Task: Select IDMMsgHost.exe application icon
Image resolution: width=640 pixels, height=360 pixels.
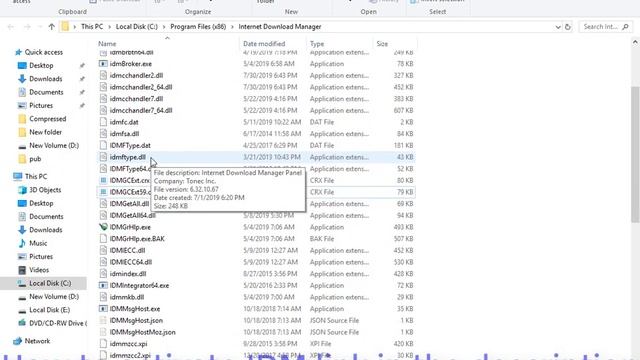Action: tap(103, 309)
